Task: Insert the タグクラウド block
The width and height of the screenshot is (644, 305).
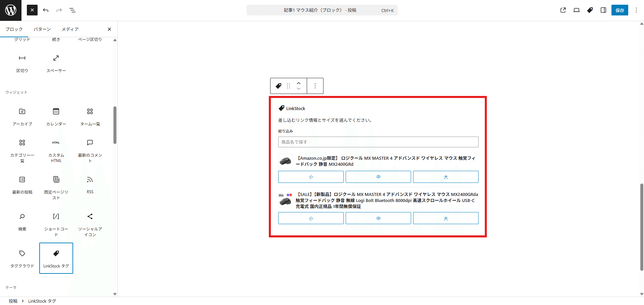Action: [x=22, y=258]
